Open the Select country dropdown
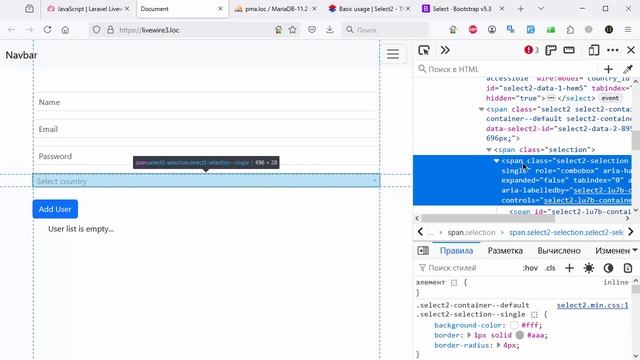This screenshot has width=640, height=360. coord(206,181)
